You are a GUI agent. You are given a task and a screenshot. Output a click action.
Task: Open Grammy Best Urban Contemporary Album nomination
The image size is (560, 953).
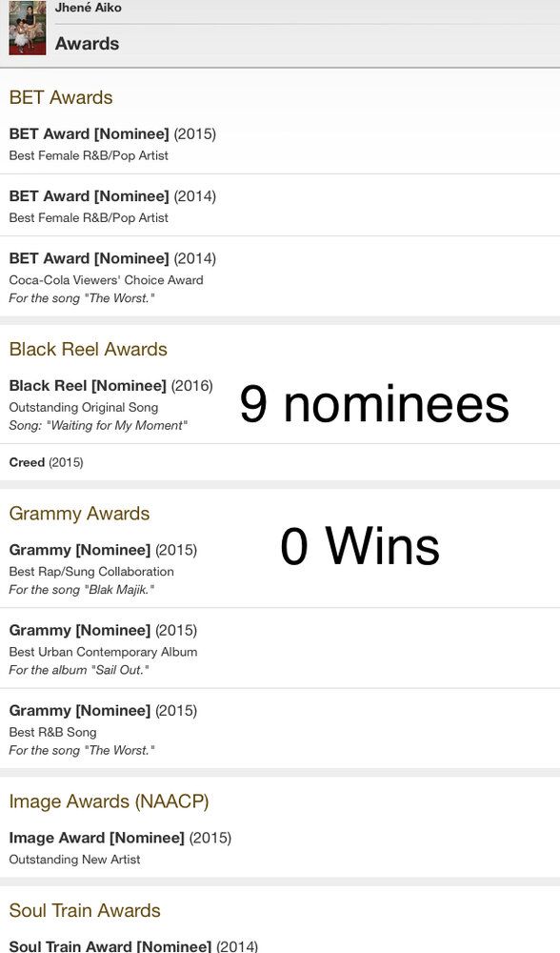coord(280,649)
